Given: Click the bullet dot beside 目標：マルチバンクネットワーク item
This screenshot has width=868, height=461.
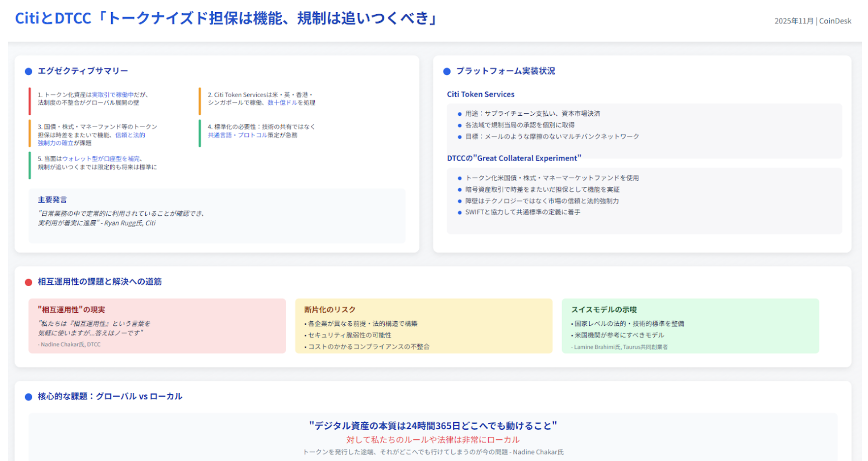Looking at the screenshot, I should pos(459,137).
